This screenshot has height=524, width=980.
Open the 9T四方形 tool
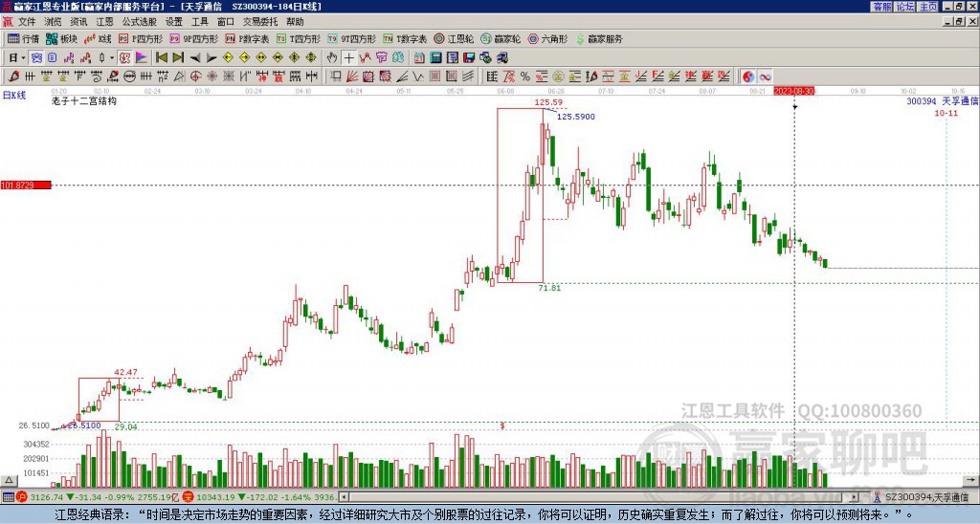tap(352, 38)
